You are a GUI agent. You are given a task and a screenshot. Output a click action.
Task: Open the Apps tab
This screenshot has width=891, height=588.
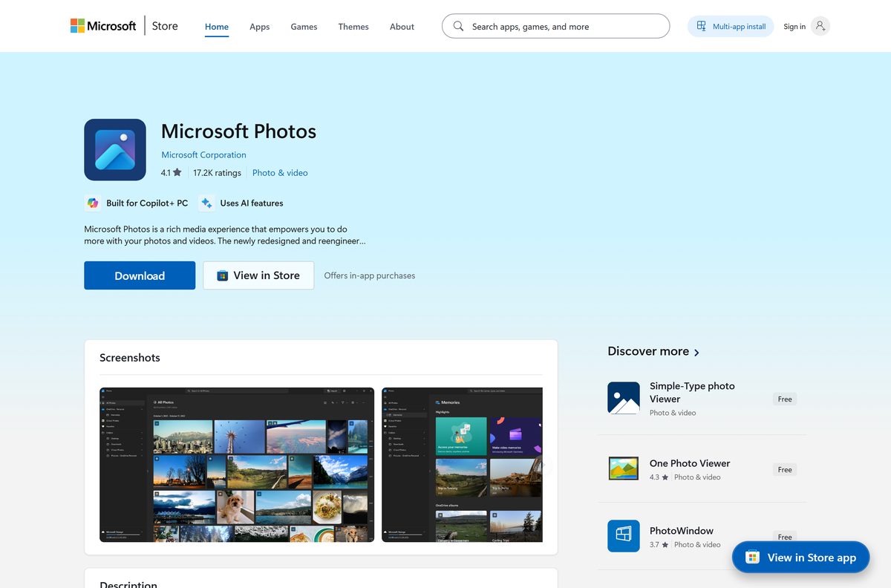(x=260, y=27)
